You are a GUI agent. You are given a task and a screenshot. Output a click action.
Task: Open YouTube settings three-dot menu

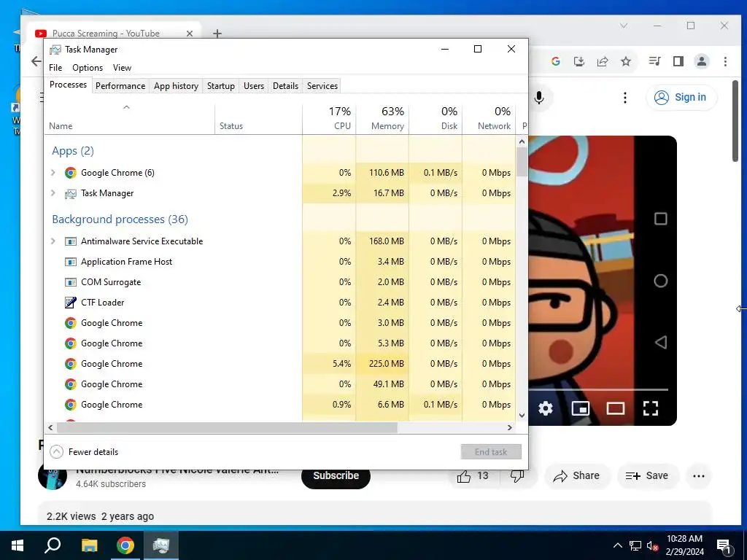coord(625,98)
